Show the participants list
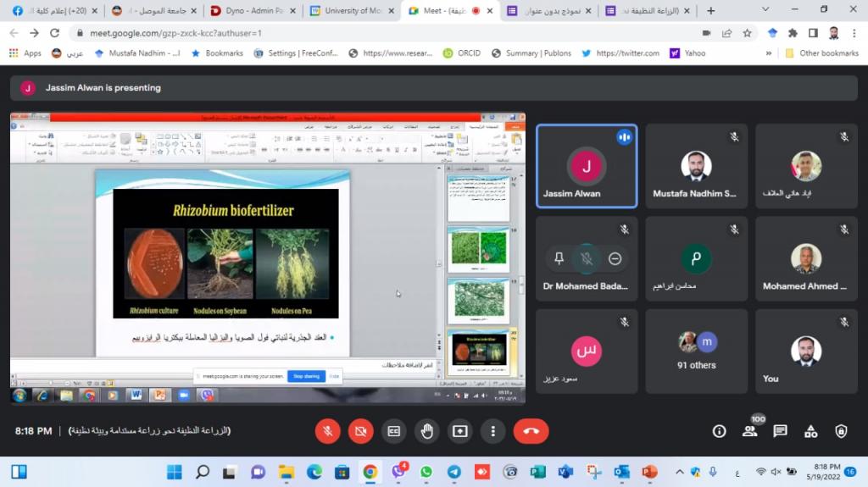 tap(750, 431)
